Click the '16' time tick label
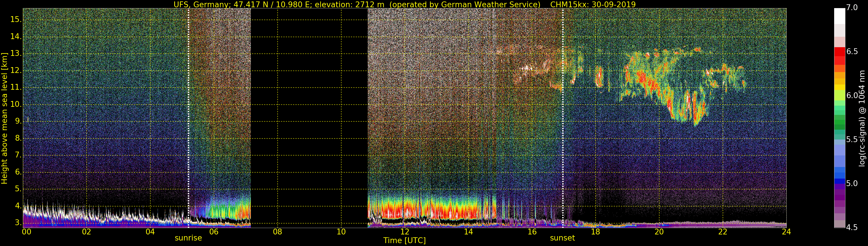Image resolution: width=868 pixels, height=246 pixels. [x=532, y=232]
